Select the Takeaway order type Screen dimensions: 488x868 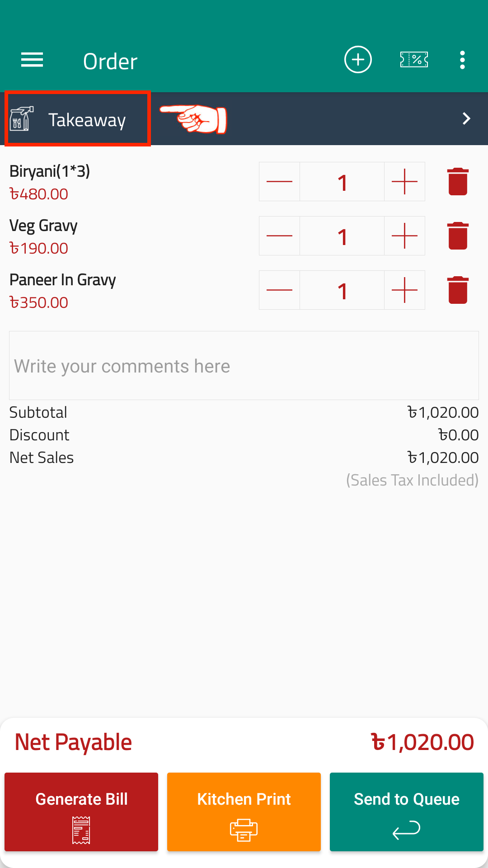(x=78, y=119)
